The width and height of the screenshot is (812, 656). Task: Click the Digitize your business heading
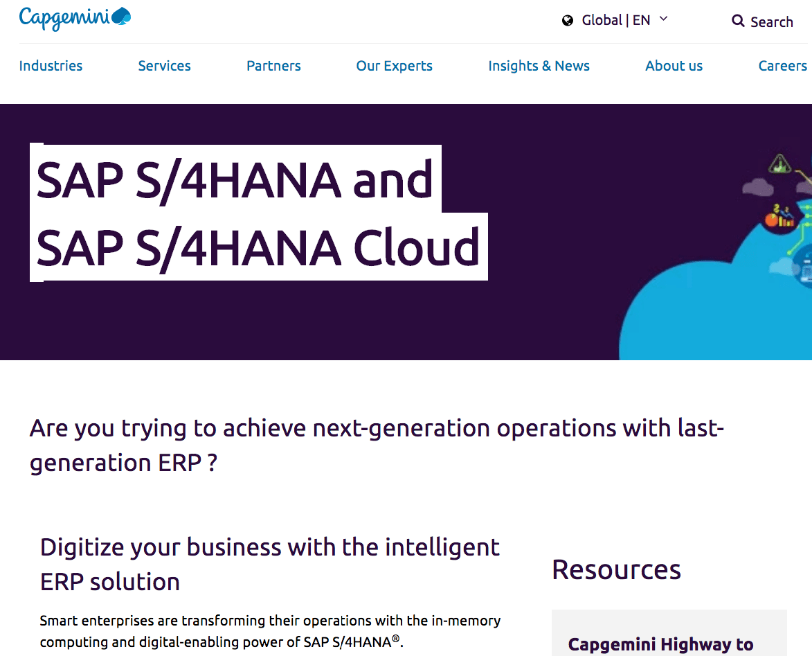(x=270, y=565)
